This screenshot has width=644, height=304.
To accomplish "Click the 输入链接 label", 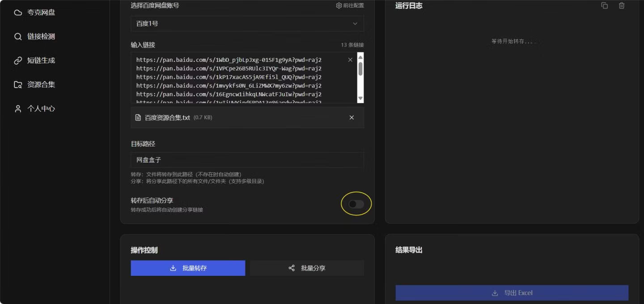I will (x=143, y=45).
